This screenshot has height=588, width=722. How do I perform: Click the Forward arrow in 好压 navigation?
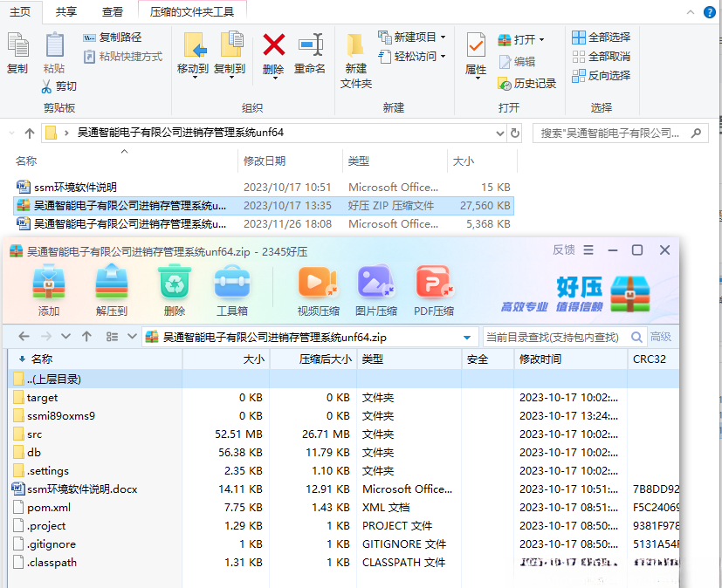point(46,337)
